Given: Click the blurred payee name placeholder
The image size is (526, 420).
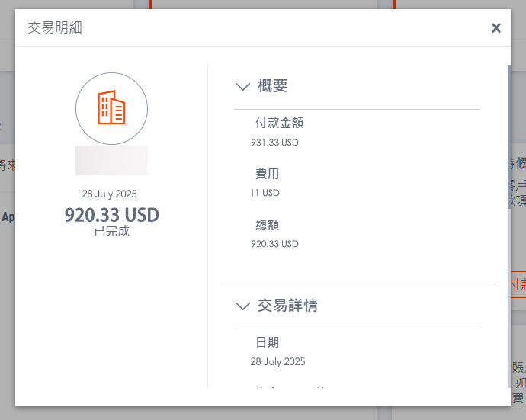Looking at the screenshot, I should pos(112,160).
